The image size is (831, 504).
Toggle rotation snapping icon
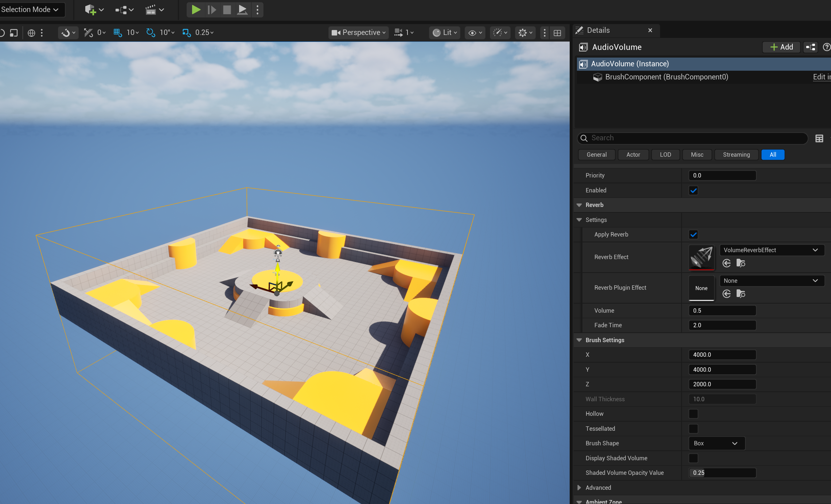151,32
